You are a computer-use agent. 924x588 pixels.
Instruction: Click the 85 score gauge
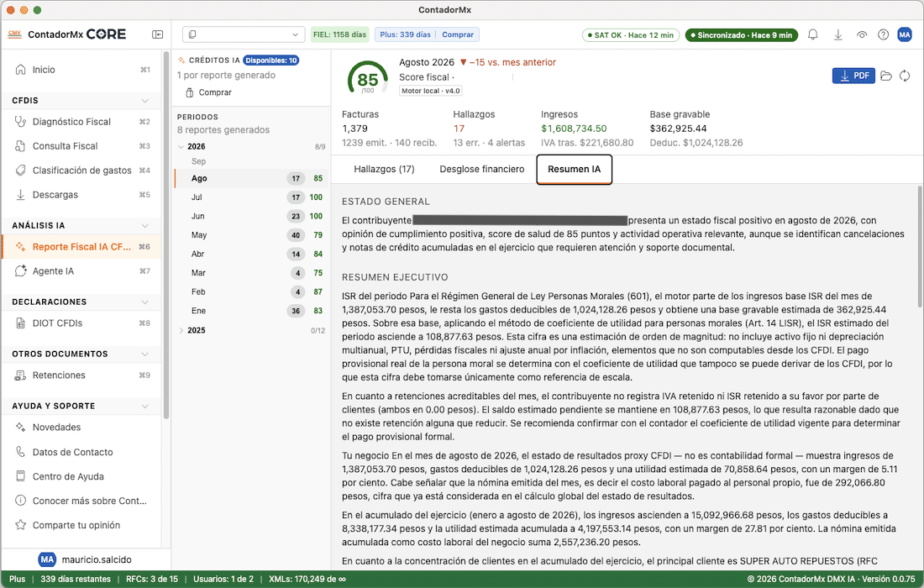click(368, 78)
